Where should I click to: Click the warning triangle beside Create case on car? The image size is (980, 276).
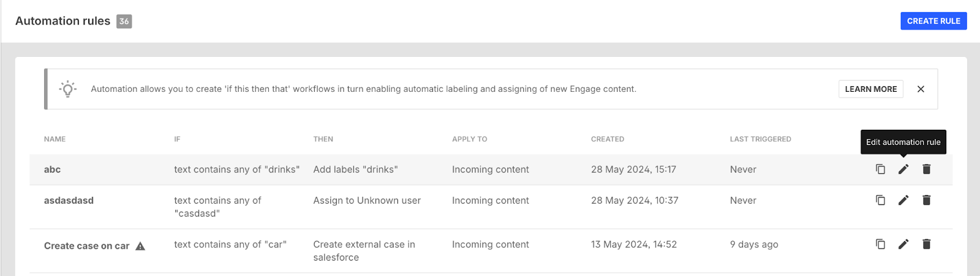tap(140, 246)
